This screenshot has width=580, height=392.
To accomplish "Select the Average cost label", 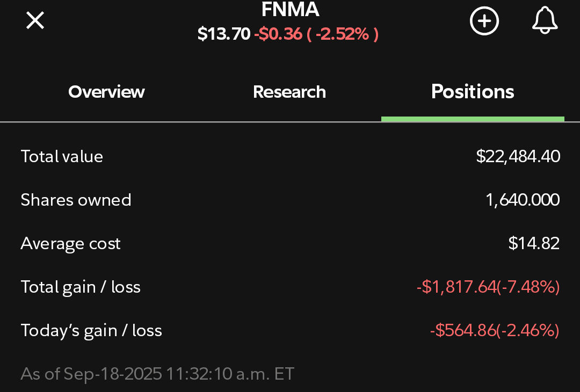I will pyautogui.click(x=70, y=244).
